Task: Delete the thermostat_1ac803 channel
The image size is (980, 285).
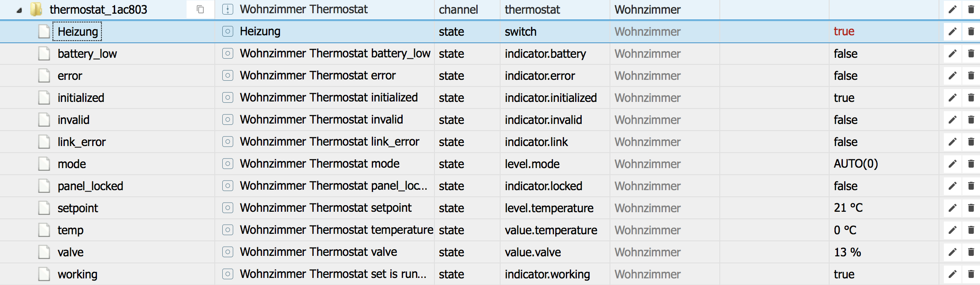Action: tap(971, 9)
